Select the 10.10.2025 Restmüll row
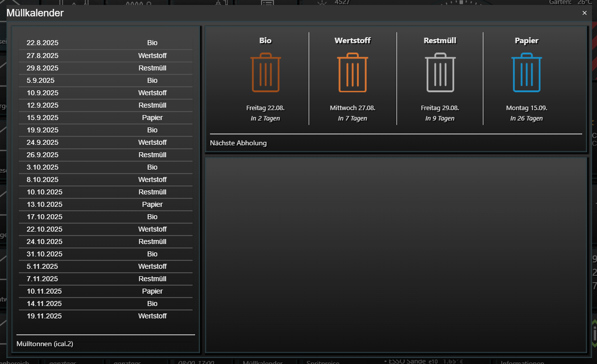 point(106,192)
